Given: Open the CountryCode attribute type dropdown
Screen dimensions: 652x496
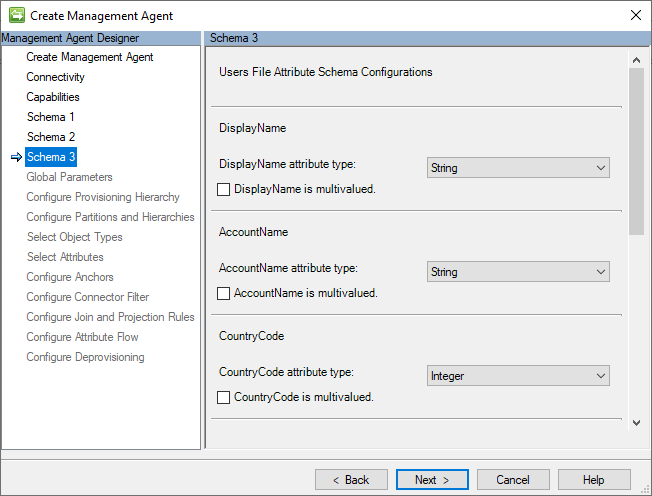Looking at the screenshot, I should coord(518,375).
